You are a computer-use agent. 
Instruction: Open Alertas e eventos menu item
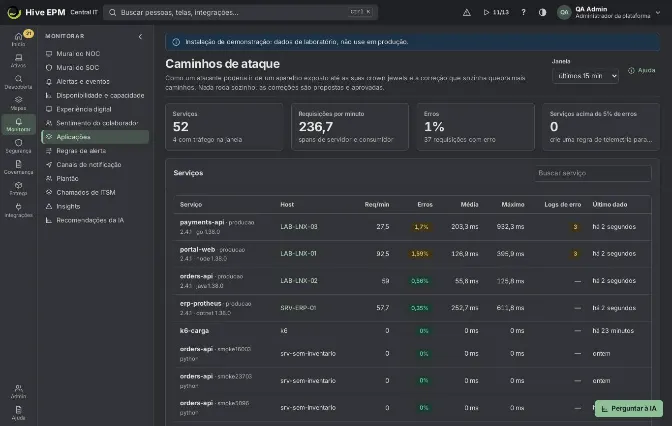(95, 81)
